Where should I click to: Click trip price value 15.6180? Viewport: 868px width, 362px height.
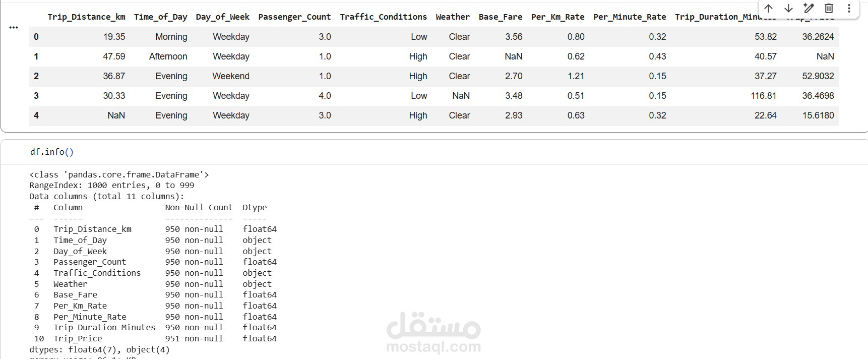818,115
